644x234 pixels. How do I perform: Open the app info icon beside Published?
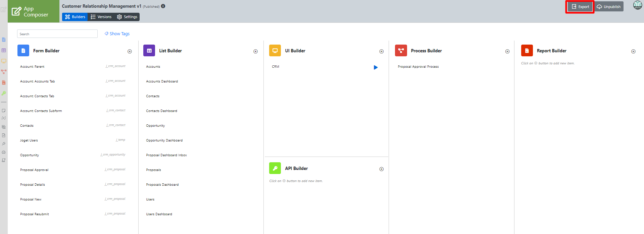pos(163,6)
